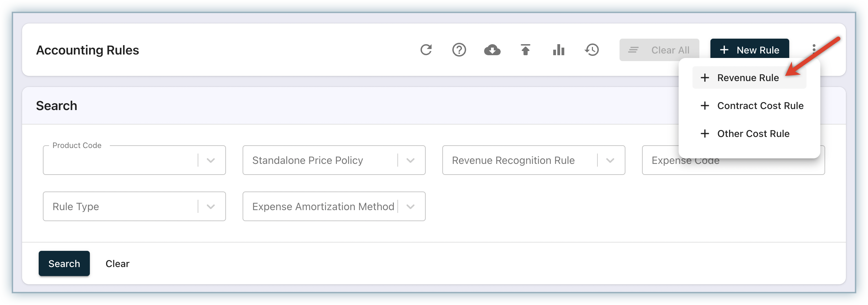Open the three-dot more options menu
This screenshot has height=305, width=868.
pyautogui.click(x=814, y=48)
